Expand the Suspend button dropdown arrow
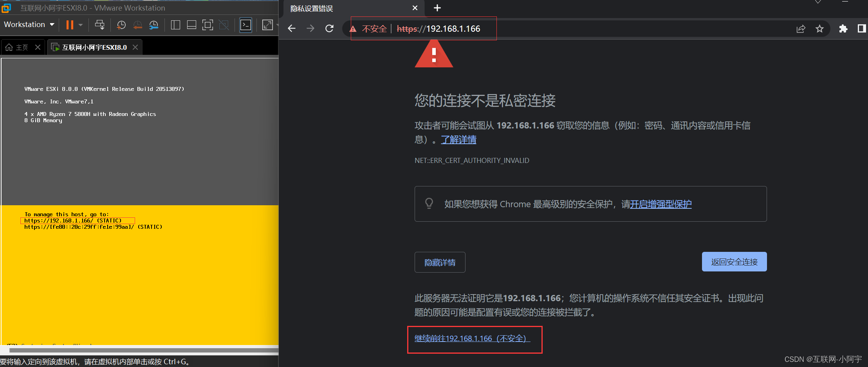Viewport: 868px width, 367px height. (x=80, y=25)
